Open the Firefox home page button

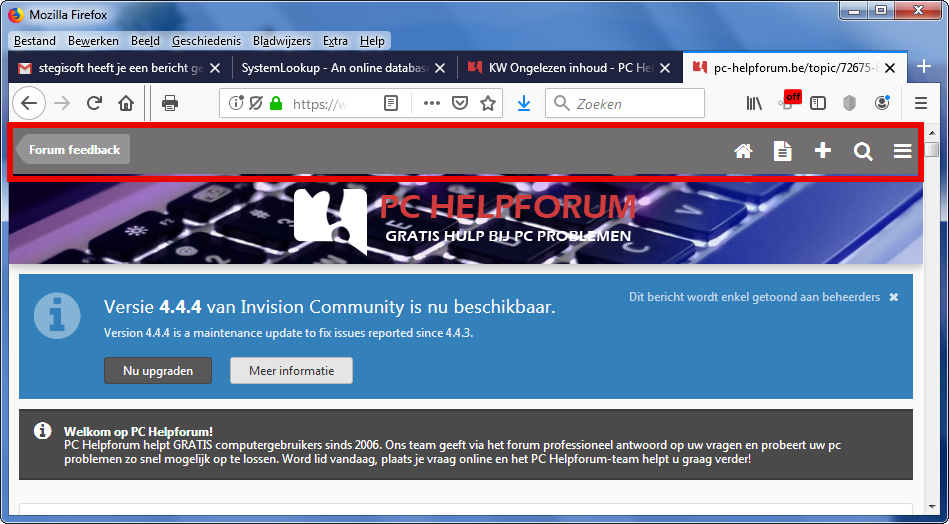coord(126,103)
